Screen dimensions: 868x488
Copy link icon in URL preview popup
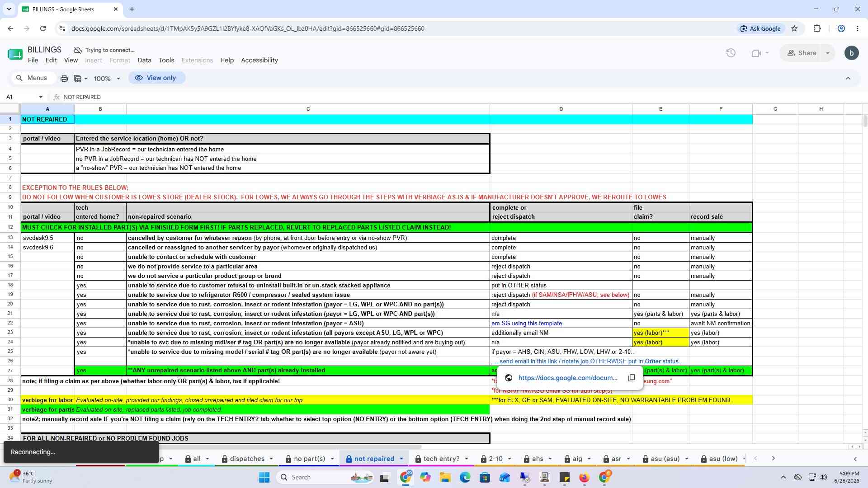coord(632,378)
